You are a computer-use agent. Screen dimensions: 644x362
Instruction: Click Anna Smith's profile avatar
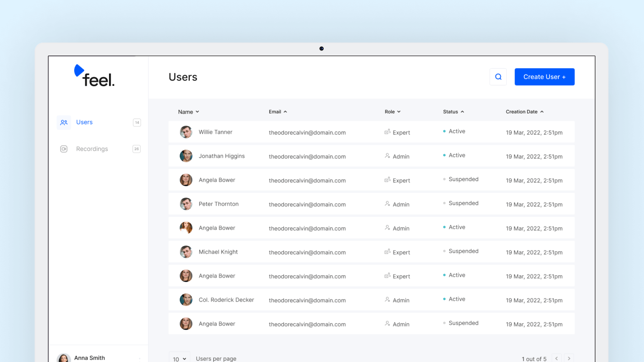pyautogui.click(x=63, y=358)
